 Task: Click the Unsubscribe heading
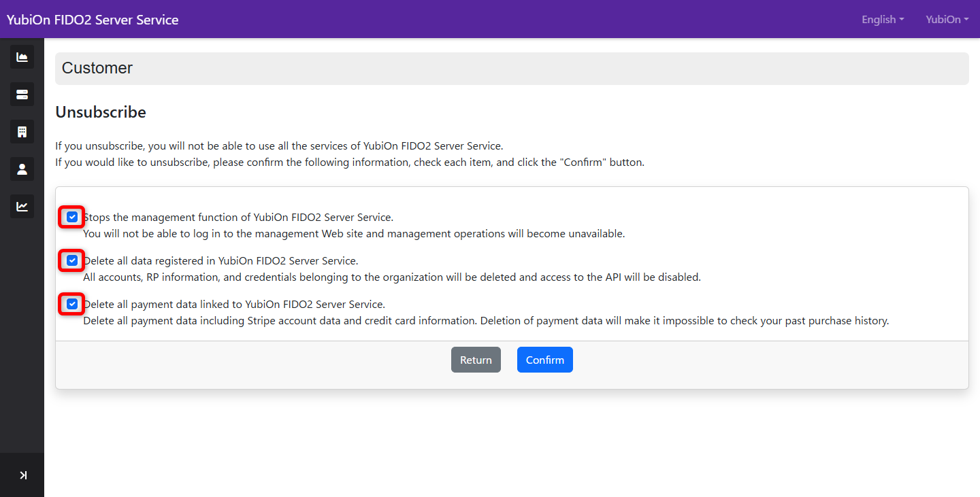coord(101,112)
